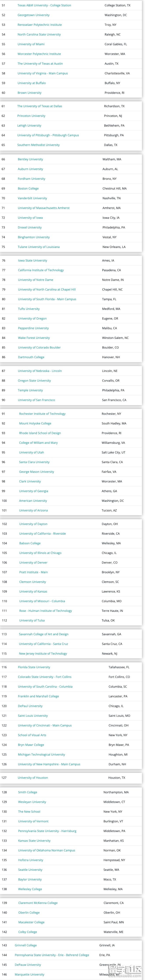Image resolution: width=145 pixels, height=980 pixels.
Task: Open Wellesley College link
Action: coord(30,889)
